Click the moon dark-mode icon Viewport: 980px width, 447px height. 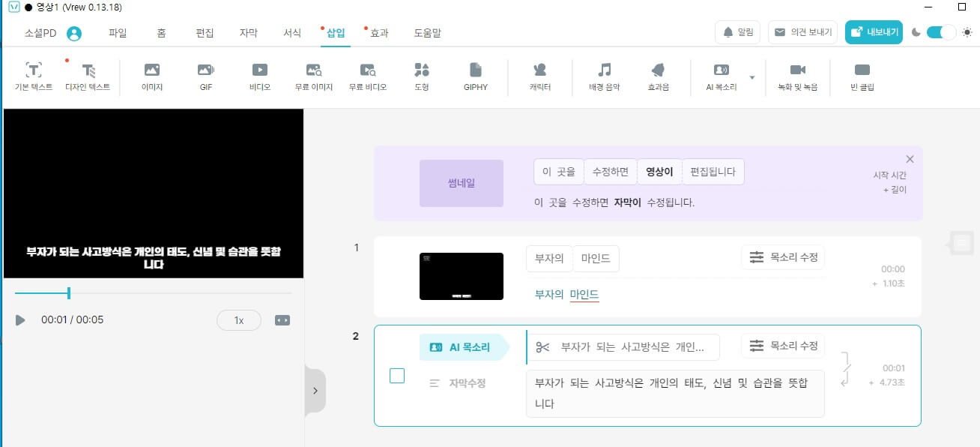[916, 32]
